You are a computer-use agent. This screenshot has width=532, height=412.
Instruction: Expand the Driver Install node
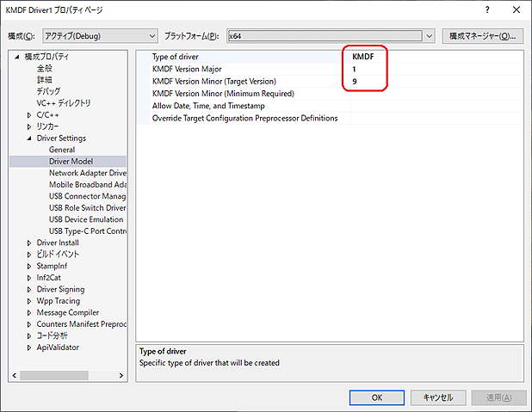[29, 243]
